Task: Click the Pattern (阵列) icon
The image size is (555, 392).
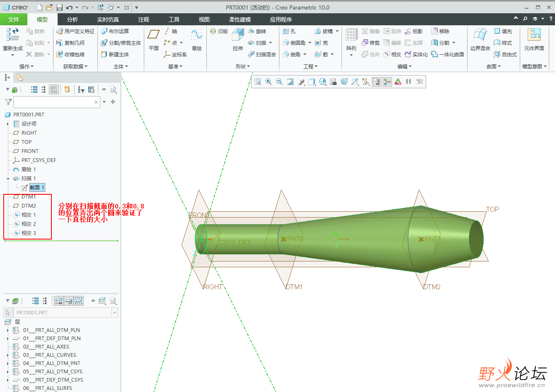Action: pos(351,35)
